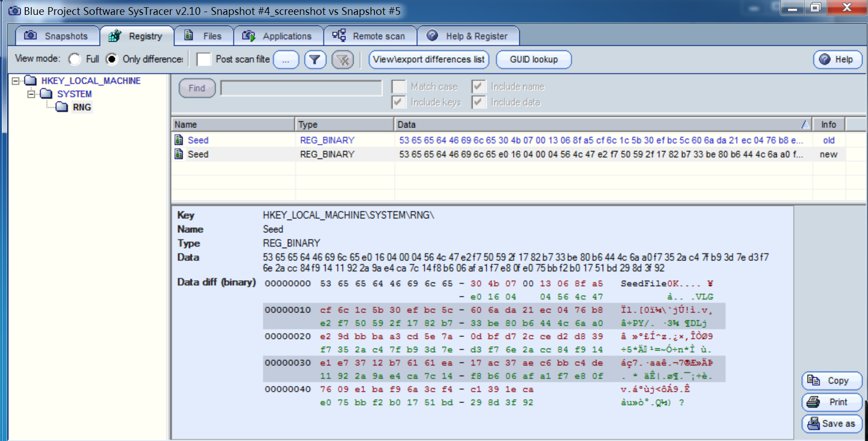Toggle the Include name checkbox
The width and height of the screenshot is (868, 441).
479,86
